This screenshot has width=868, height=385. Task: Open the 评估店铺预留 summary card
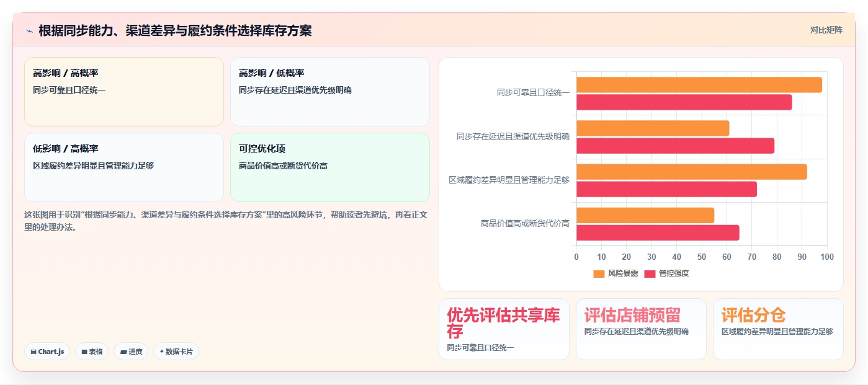click(x=641, y=329)
